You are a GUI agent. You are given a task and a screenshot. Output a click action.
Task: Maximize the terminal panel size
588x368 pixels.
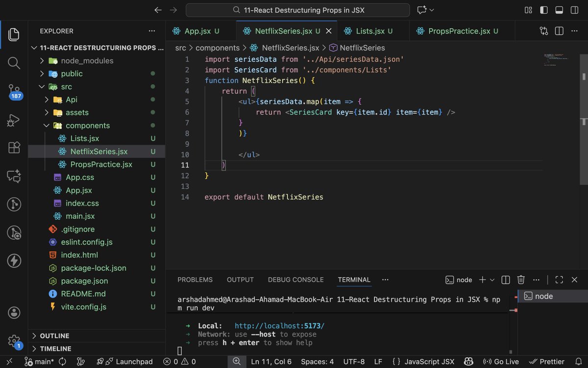[x=559, y=279]
